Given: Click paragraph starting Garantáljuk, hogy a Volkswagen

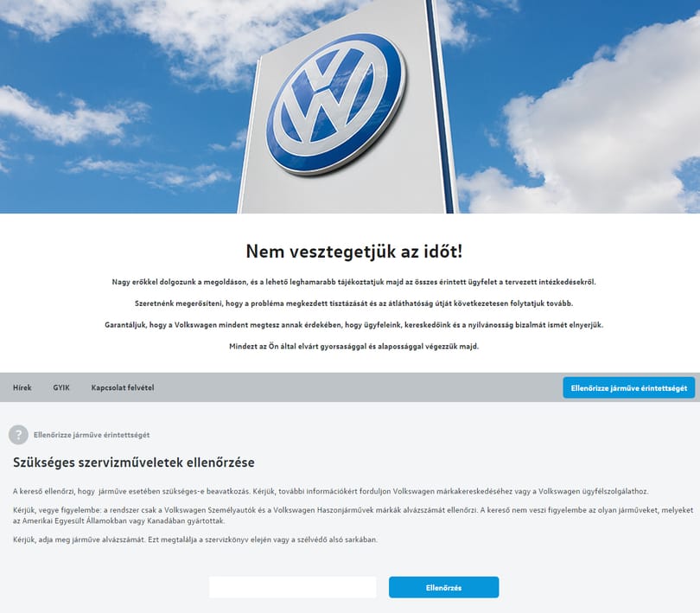Looking at the screenshot, I should coord(354,325).
